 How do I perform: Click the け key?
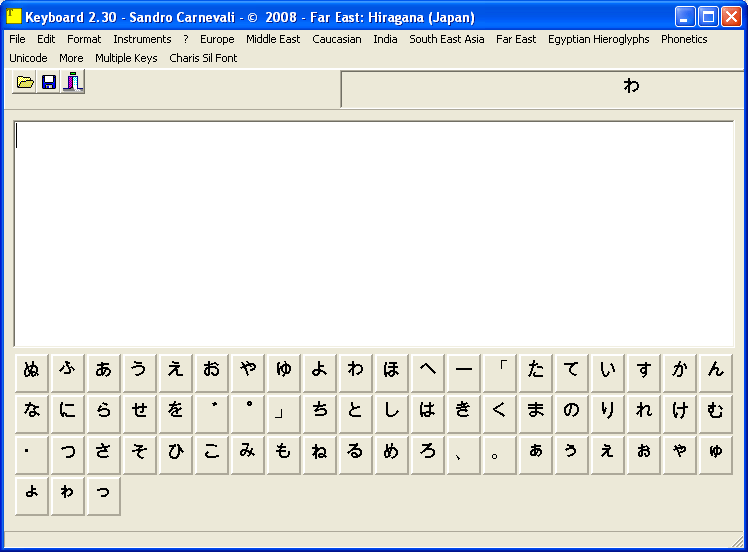(x=679, y=414)
